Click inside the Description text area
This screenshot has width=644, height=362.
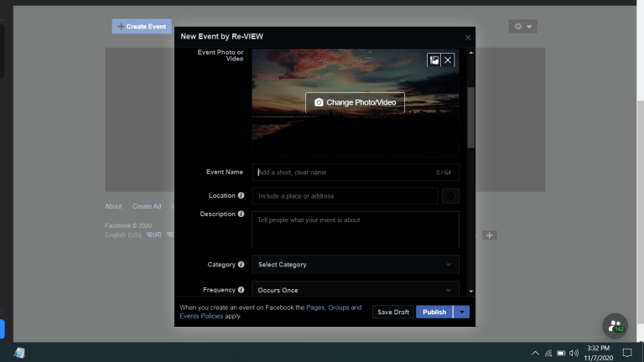pyautogui.click(x=355, y=229)
